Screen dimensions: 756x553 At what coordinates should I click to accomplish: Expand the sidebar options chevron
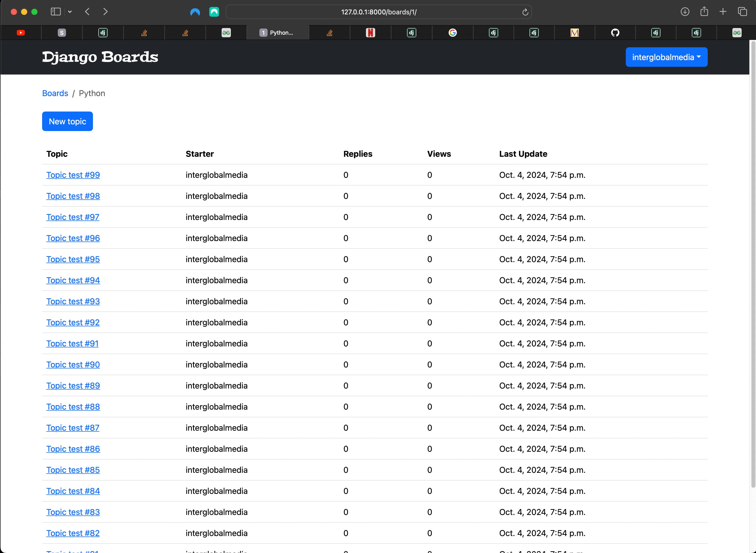tap(70, 12)
